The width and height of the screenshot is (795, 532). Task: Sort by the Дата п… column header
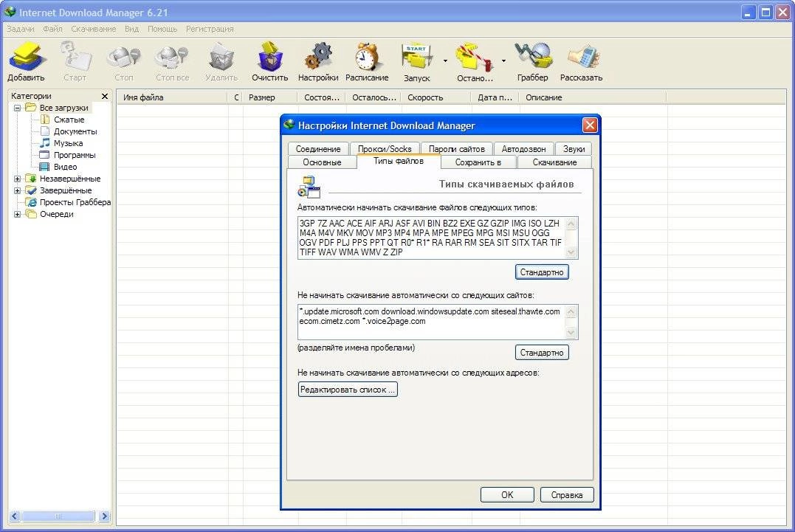[x=495, y=97]
